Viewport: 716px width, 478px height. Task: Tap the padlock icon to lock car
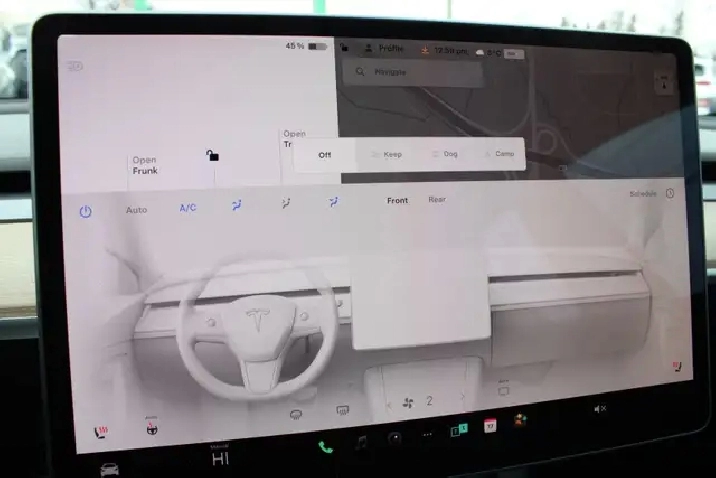[x=211, y=155]
